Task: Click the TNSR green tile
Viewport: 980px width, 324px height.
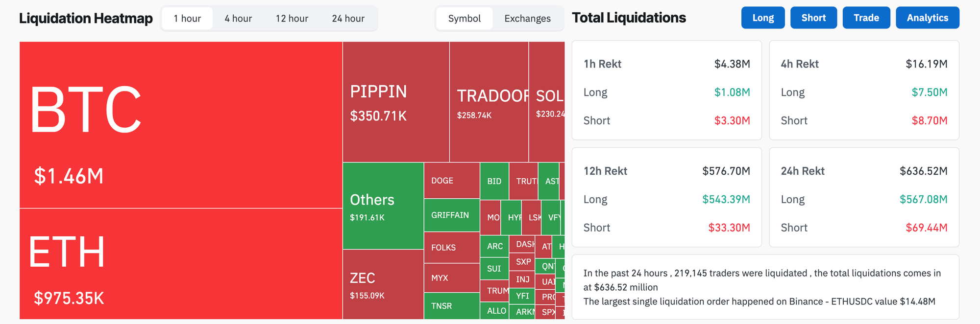Action: coord(451,306)
